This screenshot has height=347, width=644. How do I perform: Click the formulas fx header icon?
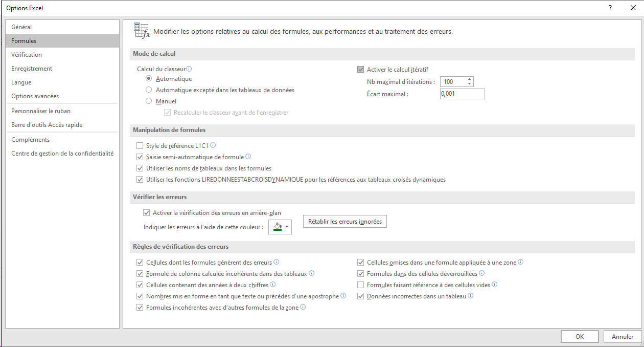click(x=142, y=31)
